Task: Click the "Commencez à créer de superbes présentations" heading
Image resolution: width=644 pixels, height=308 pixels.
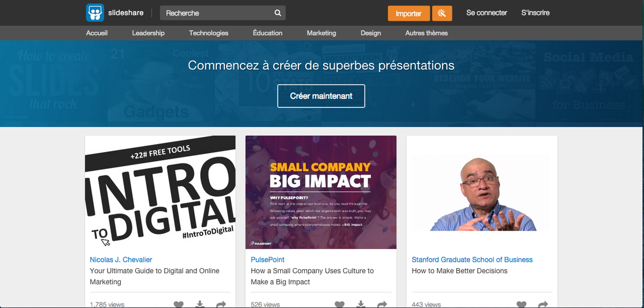Action: [321, 66]
